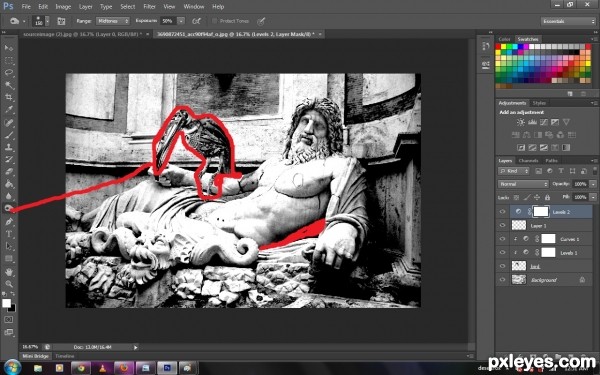The image size is (600, 375).
Task: Toggle Quick Mask mode icon
Action: 8,320
